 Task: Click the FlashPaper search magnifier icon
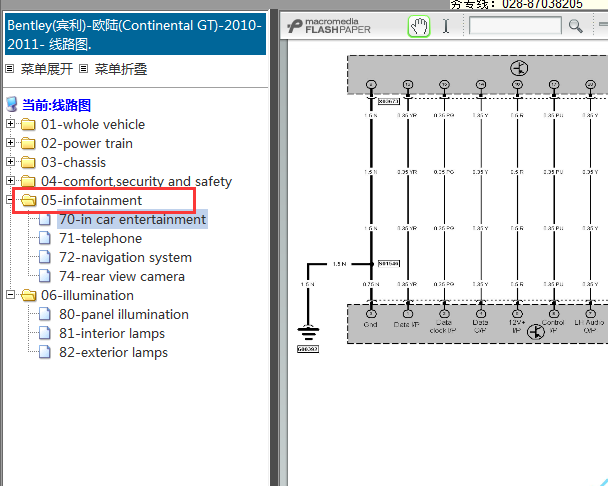pyautogui.click(x=575, y=26)
